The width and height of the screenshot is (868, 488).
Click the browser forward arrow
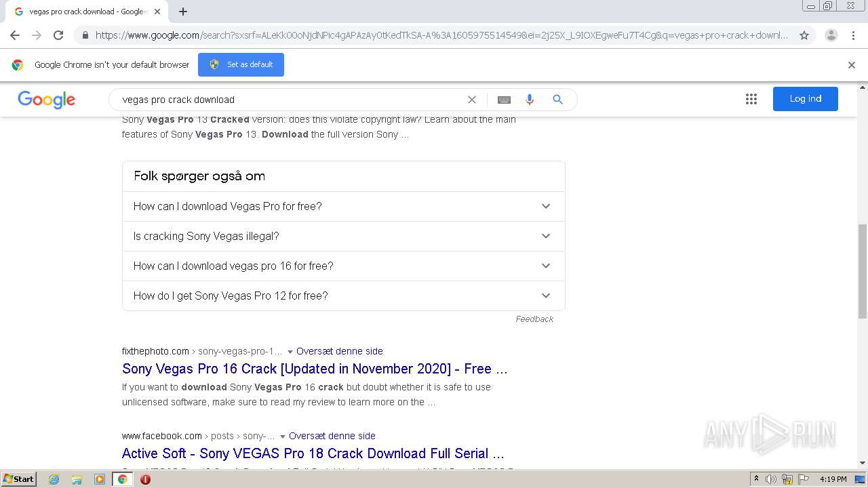[x=37, y=35]
